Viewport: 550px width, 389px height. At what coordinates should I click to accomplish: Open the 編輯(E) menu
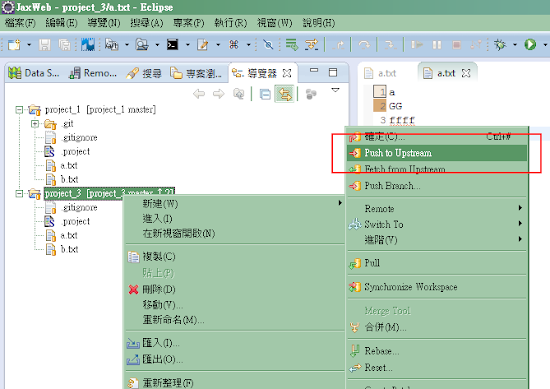(x=61, y=23)
